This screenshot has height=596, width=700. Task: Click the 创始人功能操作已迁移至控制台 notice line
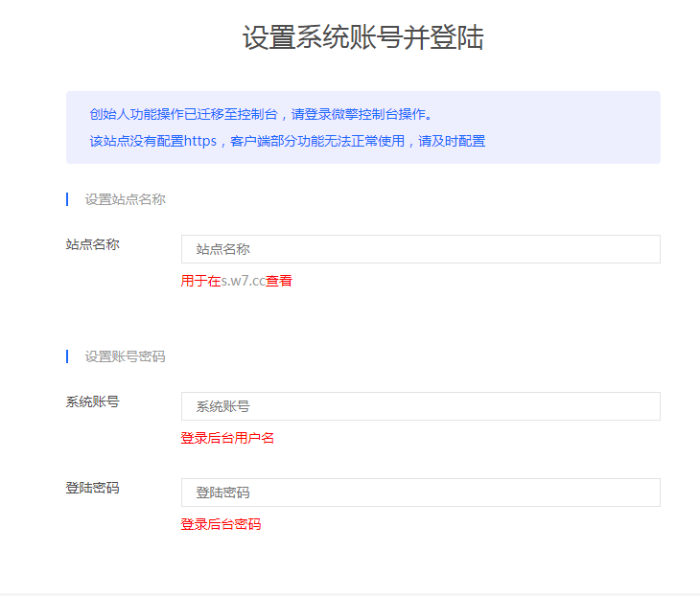pyautogui.click(x=261, y=114)
